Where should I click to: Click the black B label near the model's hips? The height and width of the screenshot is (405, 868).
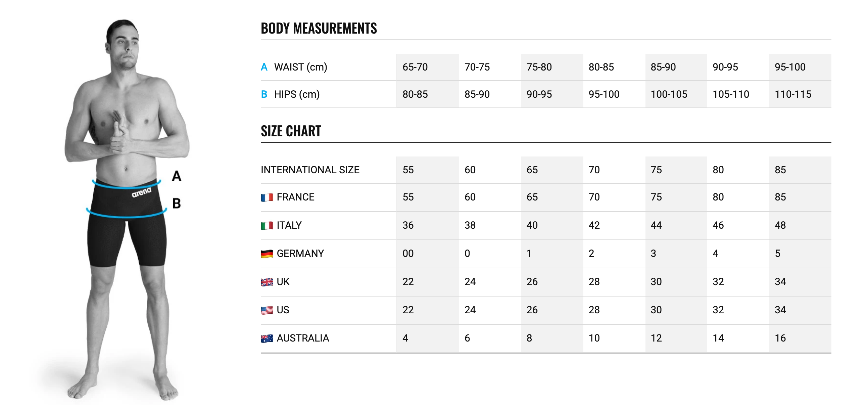click(x=177, y=204)
